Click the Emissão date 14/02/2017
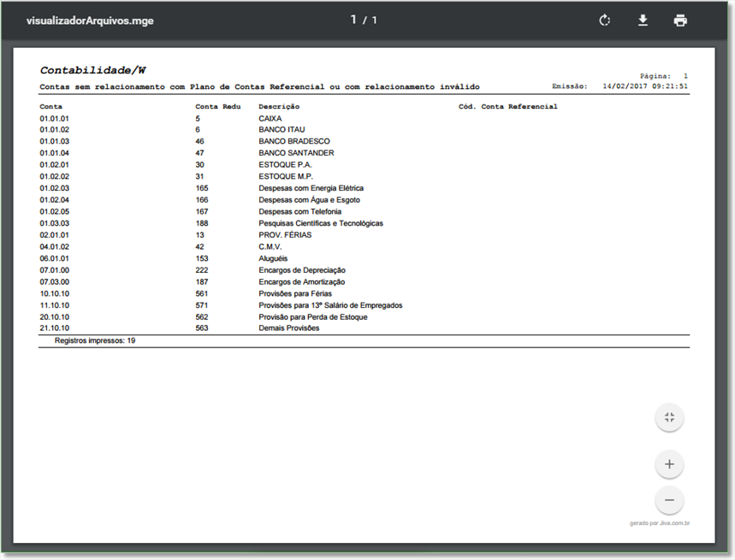Image resolution: width=735 pixels, height=560 pixels. tap(619, 86)
